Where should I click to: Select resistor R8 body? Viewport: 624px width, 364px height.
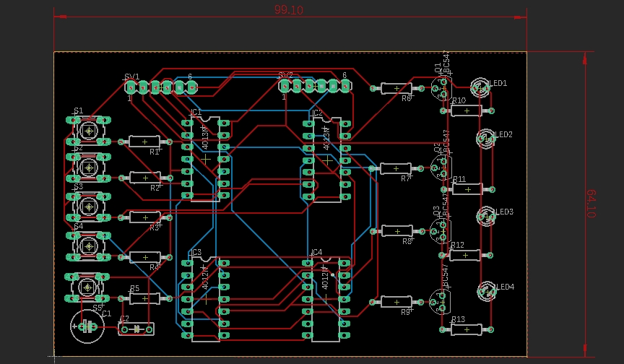(397, 231)
